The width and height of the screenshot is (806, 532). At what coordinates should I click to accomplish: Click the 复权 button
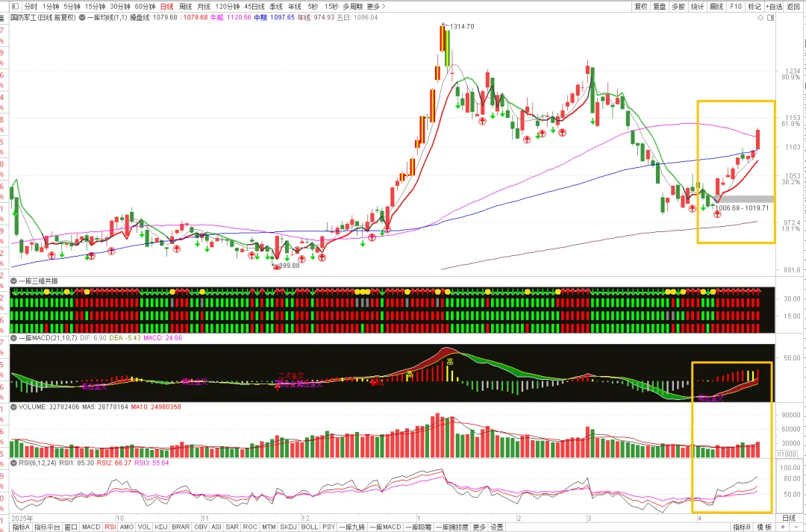(x=641, y=6)
